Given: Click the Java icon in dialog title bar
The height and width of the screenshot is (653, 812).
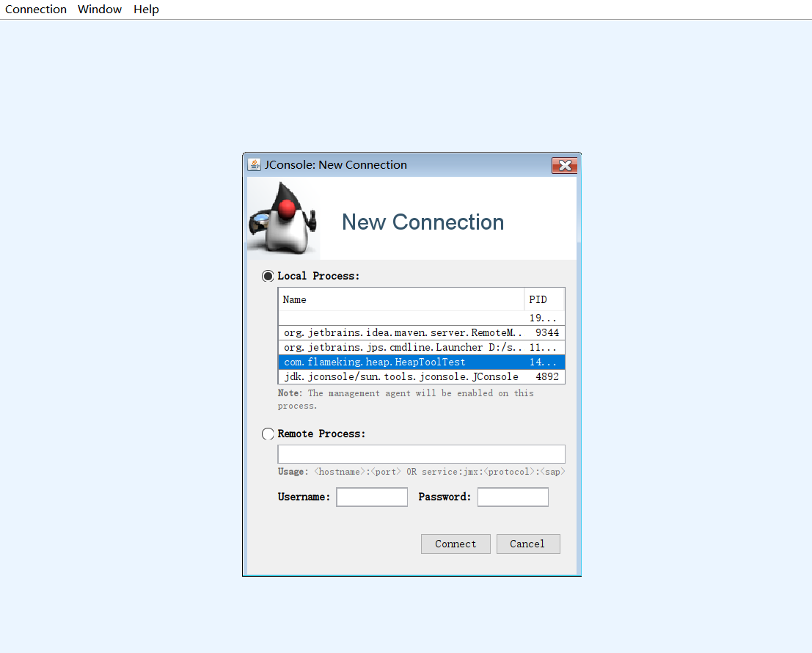Looking at the screenshot, I should click(x=255, y=164).
